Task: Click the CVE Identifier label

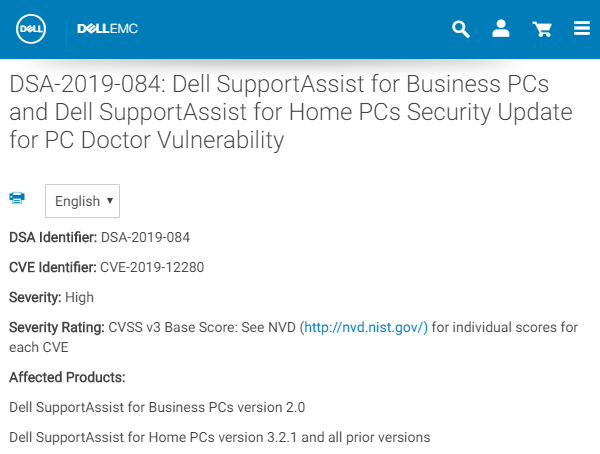Action: 52,267
